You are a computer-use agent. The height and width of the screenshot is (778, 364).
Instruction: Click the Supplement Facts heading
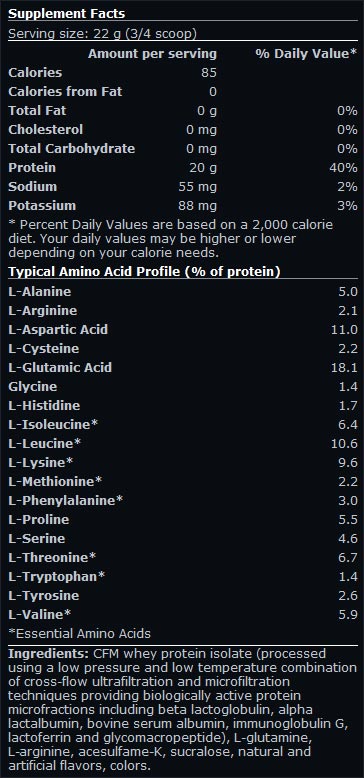point(66,13)
